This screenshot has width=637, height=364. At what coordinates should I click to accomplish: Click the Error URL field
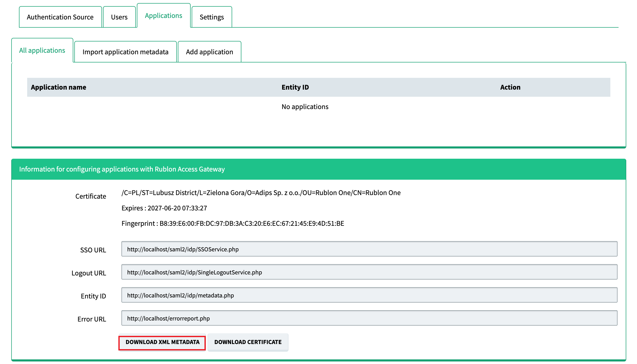369,318
